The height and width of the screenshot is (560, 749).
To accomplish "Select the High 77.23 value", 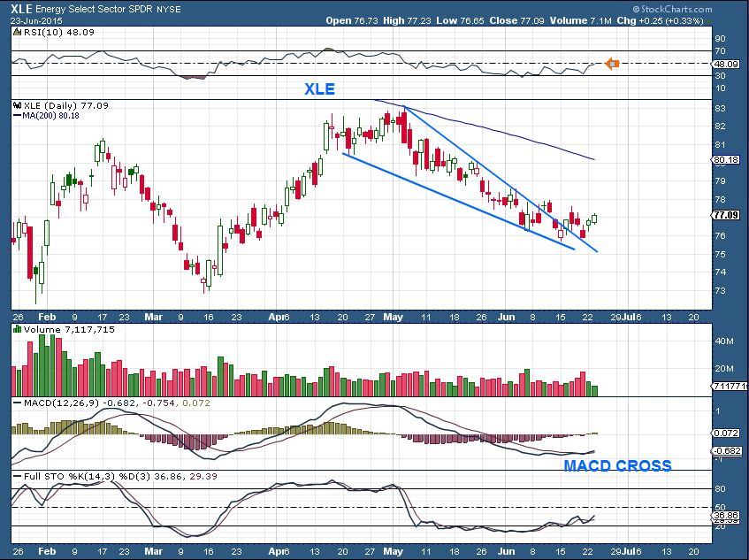I will (407, 20).
